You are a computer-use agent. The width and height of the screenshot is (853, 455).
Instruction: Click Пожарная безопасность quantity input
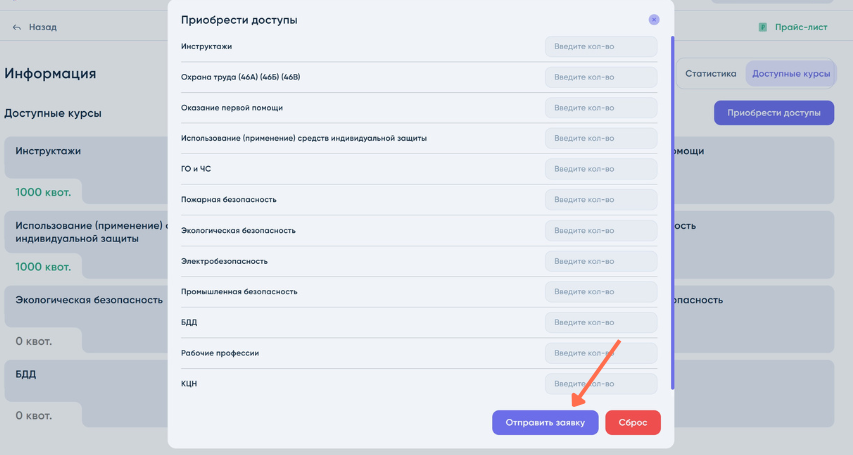tap(601, 200)
